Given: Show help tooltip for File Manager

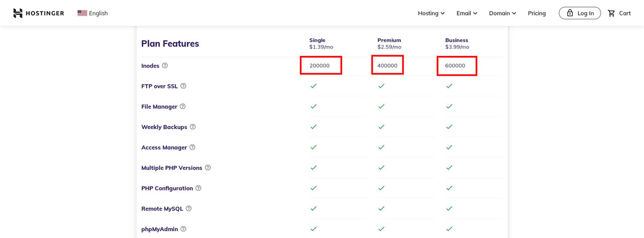Looking at the screenshot, I should 182,106.
